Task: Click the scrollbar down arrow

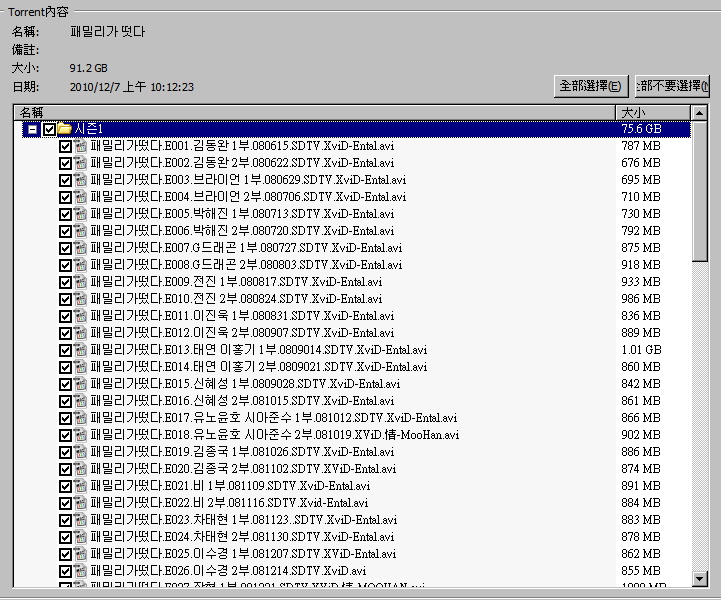Action: [x=699, y=579]
